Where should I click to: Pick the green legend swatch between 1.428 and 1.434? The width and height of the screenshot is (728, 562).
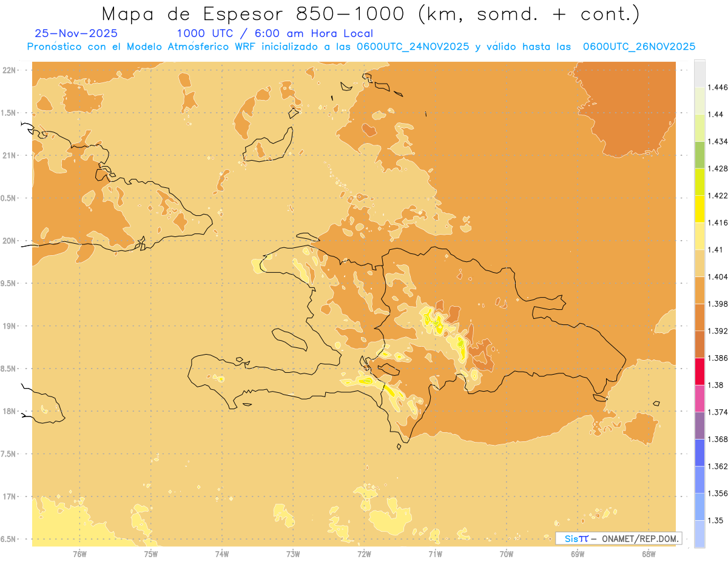click(x=699, y=155)
